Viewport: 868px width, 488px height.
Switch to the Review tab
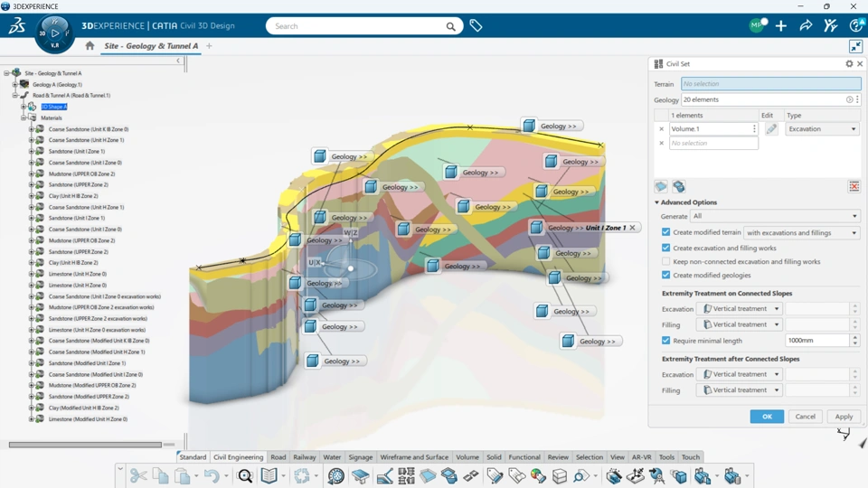point(558,457)
